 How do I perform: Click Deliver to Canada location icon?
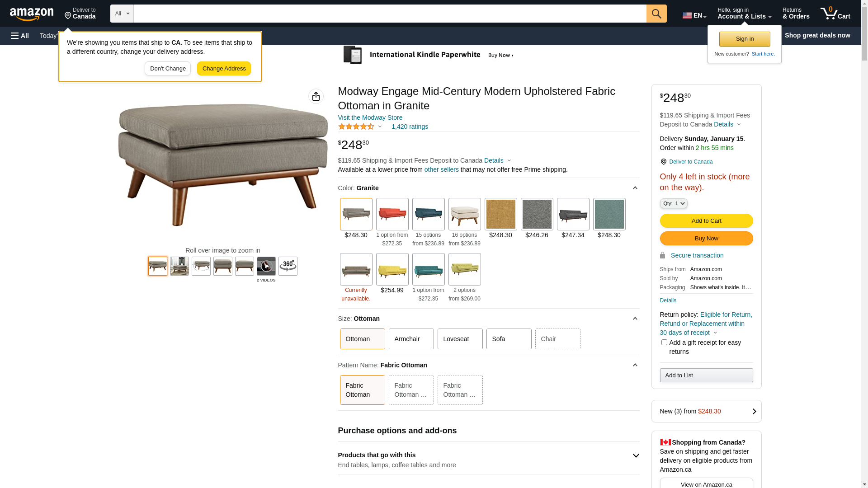(x=663, y=162)
